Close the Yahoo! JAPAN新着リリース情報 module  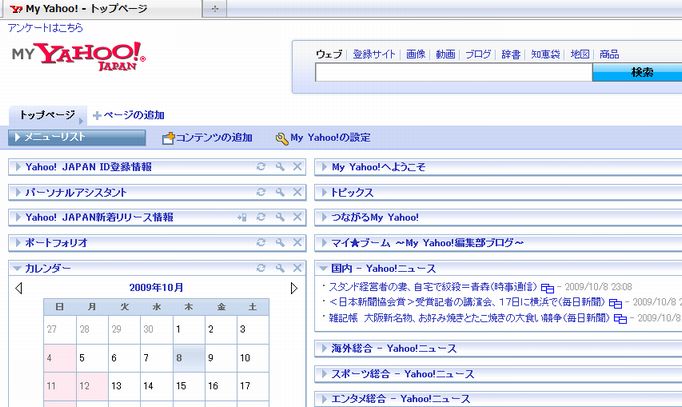click(x=297, y=217)
